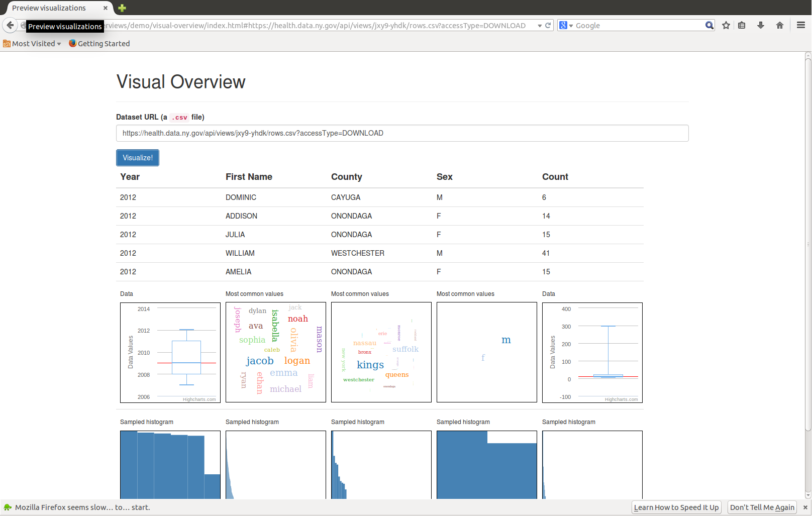Select the WILLIAM name cell
812x516 pixels.
click(240, 253)
